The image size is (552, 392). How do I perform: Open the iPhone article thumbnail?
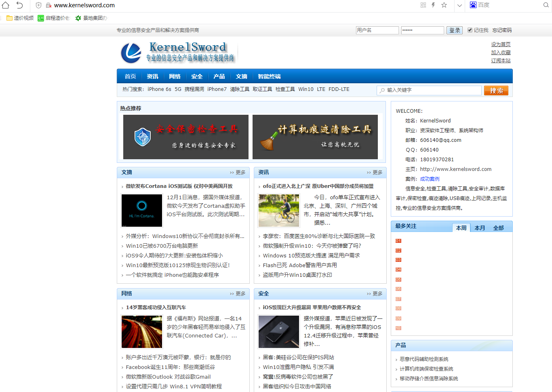tap(279, 332)
